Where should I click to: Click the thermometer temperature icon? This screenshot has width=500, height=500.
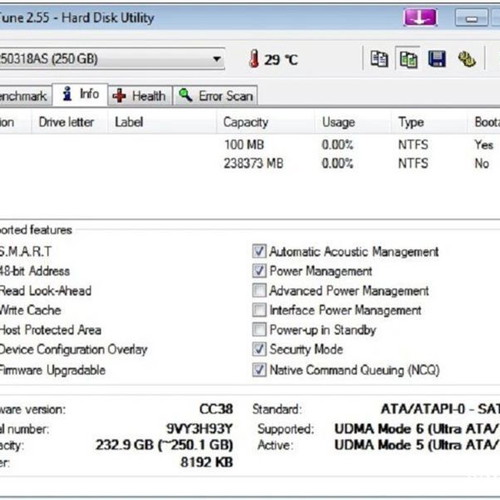(254, 59)
